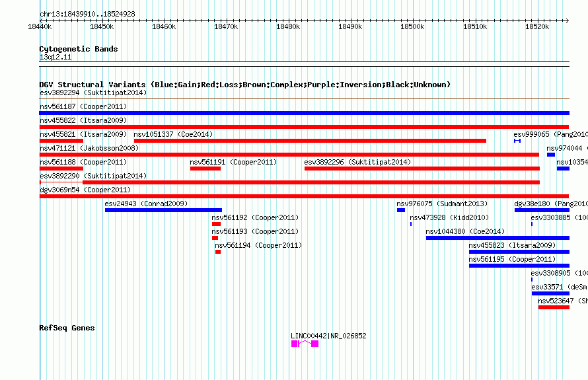Click the Cytogenetic Bands track title
This screenshot has height=380, width=588.
(x=79, y=49)
